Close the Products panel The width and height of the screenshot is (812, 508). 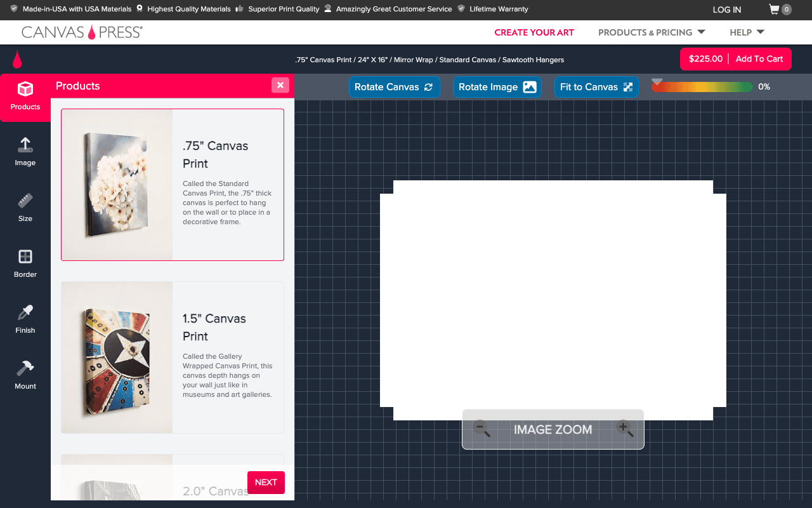click(x=280, y=85)
